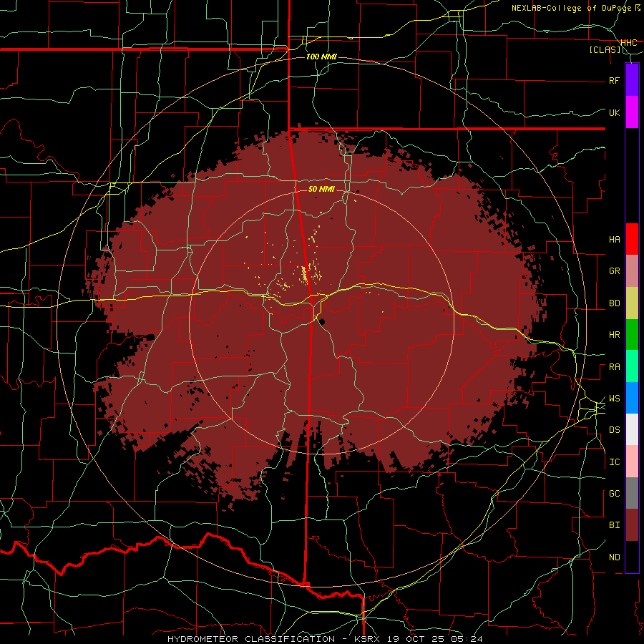Click the RF purple legend swatch
The width and height of the screenshot is (644, 644).
(x=632, y=80)
